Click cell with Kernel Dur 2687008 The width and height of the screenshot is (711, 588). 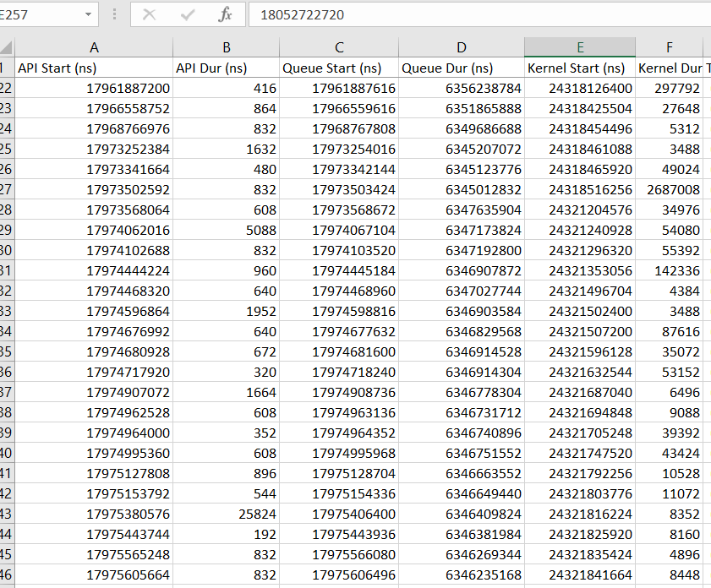[x=670, y=190]
